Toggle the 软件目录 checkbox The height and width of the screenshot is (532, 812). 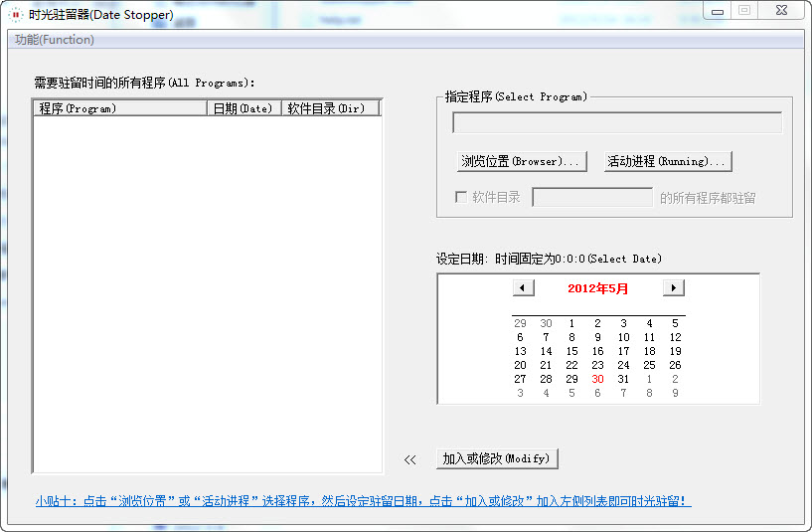461,197
